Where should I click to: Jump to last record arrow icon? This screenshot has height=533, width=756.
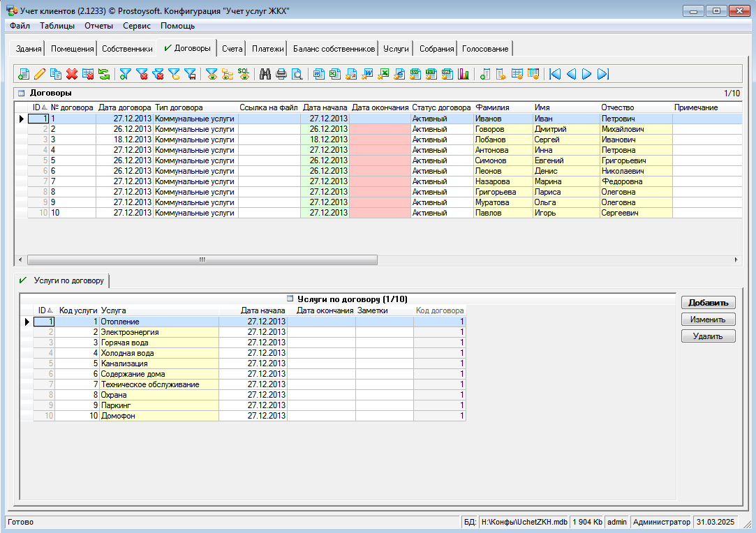point(603,74)
